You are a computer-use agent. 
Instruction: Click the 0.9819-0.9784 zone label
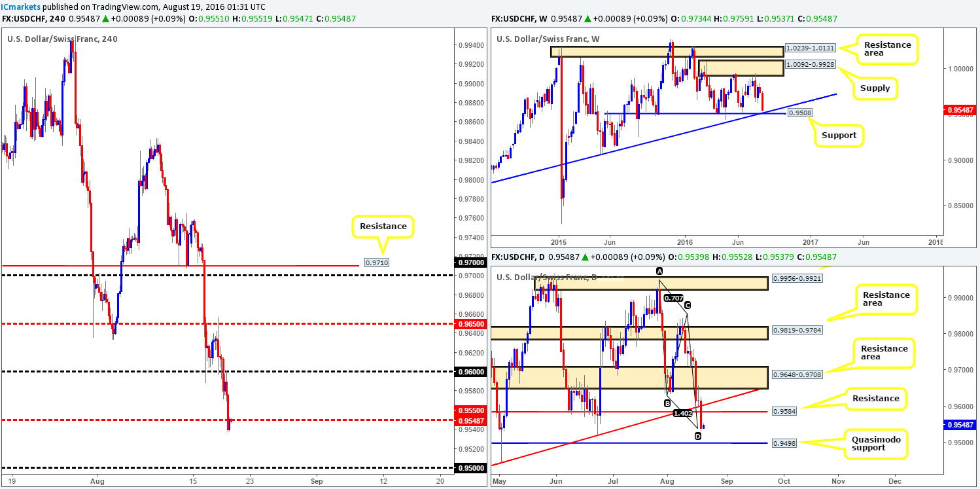(797, 330)
